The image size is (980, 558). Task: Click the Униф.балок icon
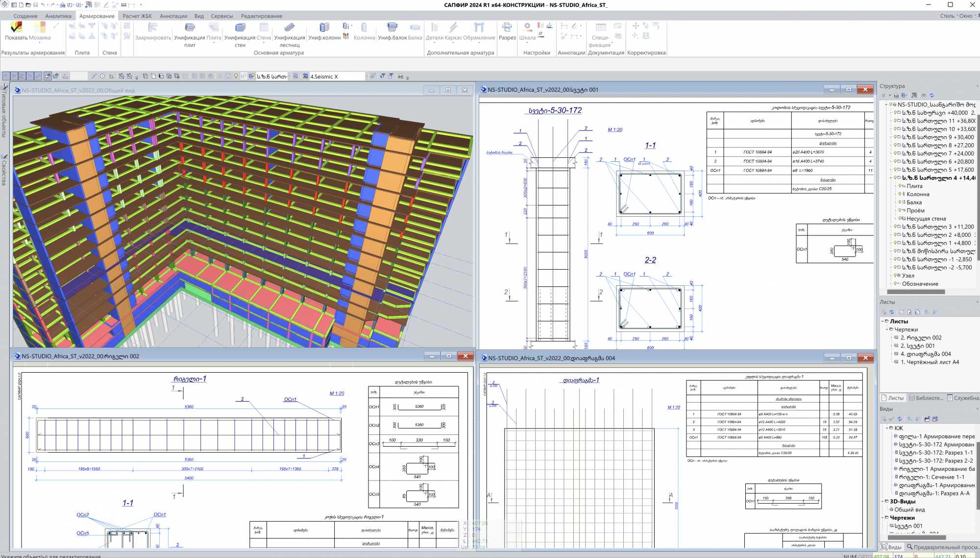pyautogui.click(x=392, y=27)
